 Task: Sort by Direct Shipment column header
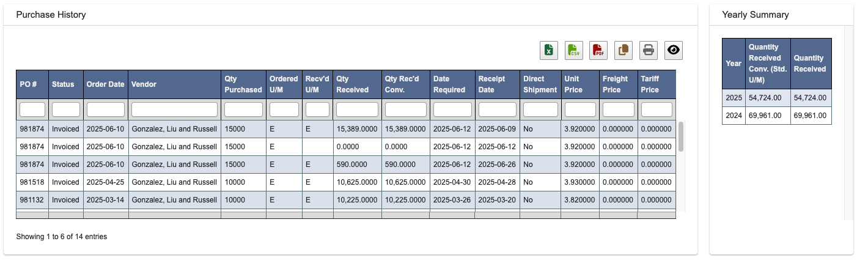pyautogui.click(x=540, y=84)
